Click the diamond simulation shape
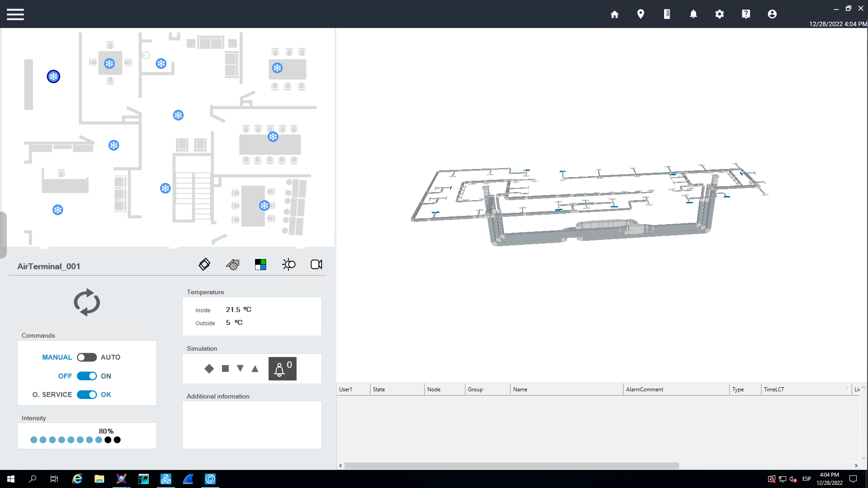The width and height of the screenshot is (868, 488). pyautogui.click(x=209, y=369)
